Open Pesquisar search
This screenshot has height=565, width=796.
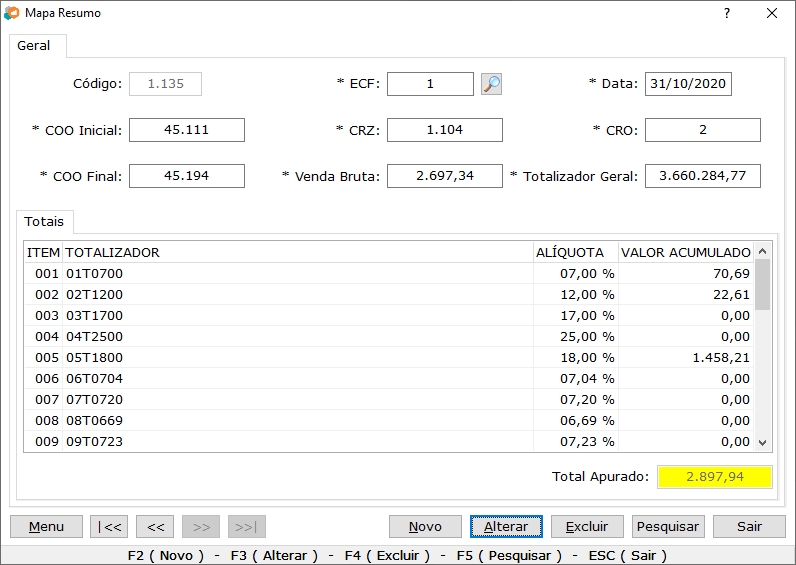(x=668, y=527)
